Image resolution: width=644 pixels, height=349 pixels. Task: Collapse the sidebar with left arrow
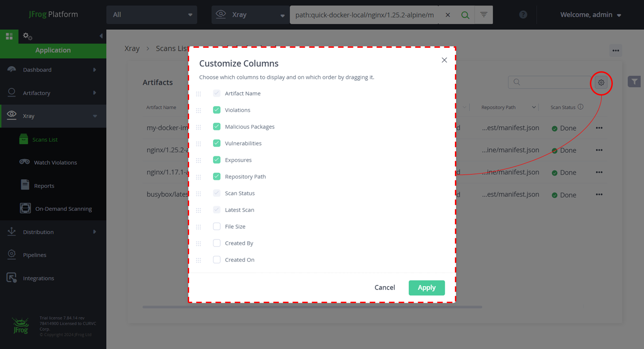(x=101, y=36)
